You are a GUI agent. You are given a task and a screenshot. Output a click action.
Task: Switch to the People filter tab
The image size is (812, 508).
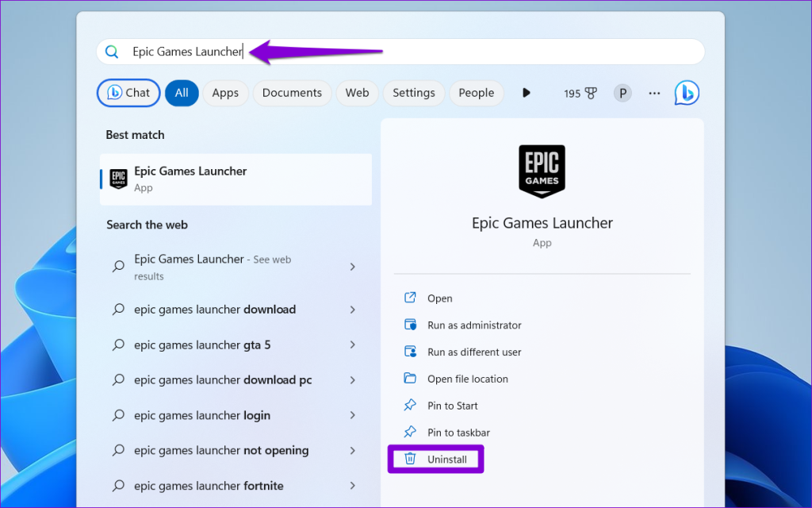tap(477, 93)
